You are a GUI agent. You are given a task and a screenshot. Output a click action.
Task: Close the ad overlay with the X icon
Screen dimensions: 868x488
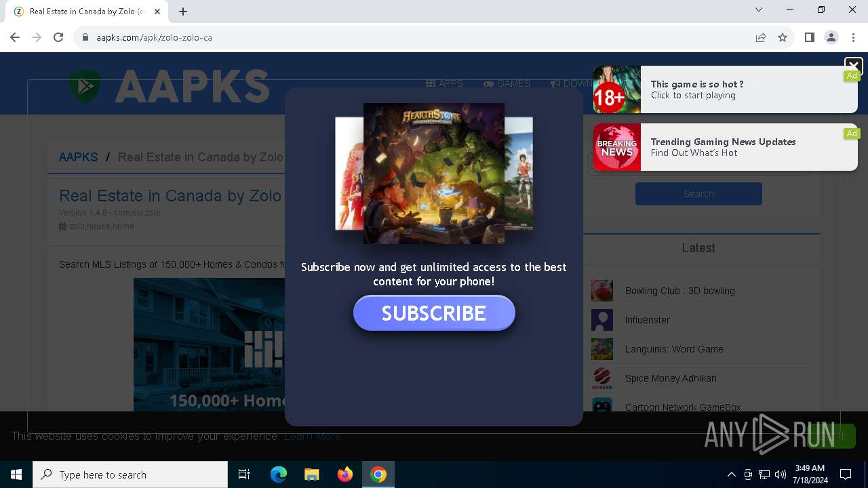coord(853,66)
